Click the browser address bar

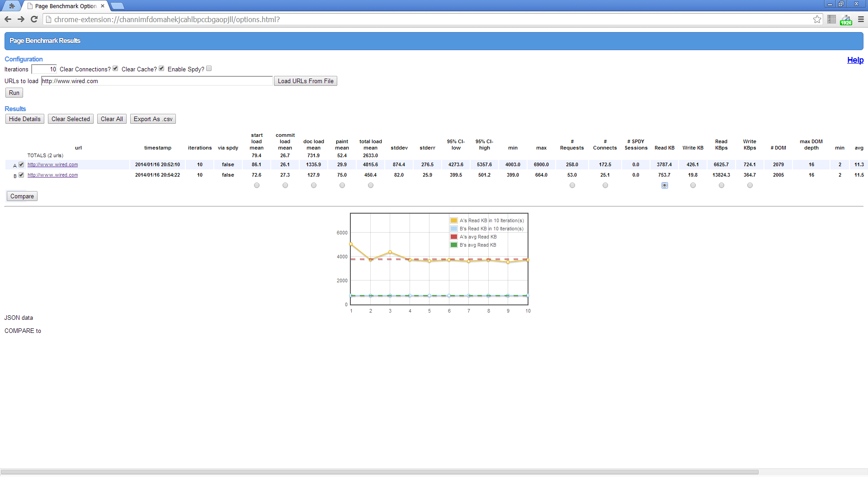[x=429, y=19]
